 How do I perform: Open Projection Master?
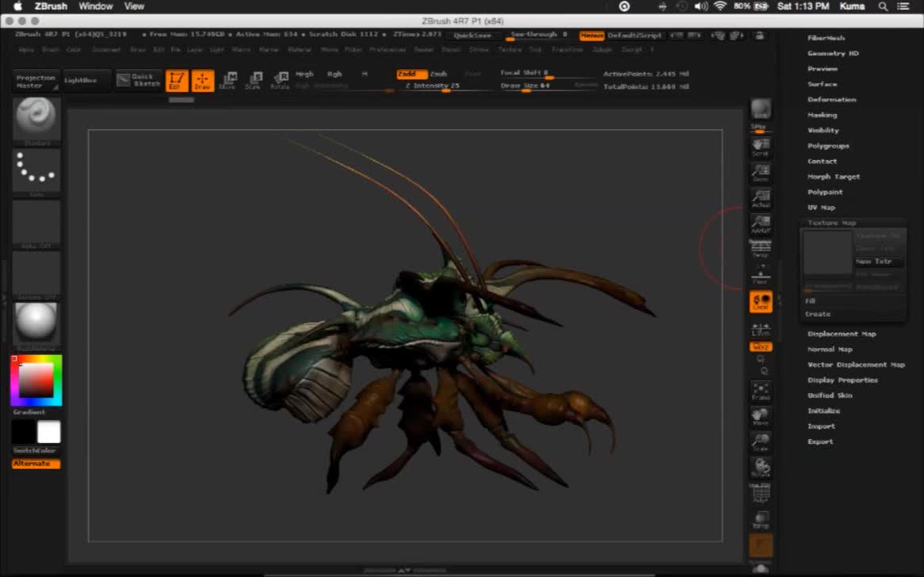[x=36, y=81]
